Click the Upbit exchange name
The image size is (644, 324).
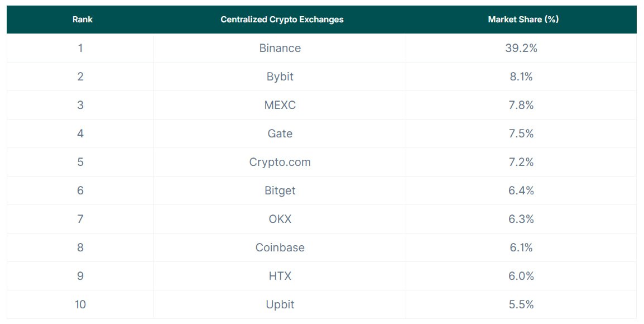click(280, 304)
